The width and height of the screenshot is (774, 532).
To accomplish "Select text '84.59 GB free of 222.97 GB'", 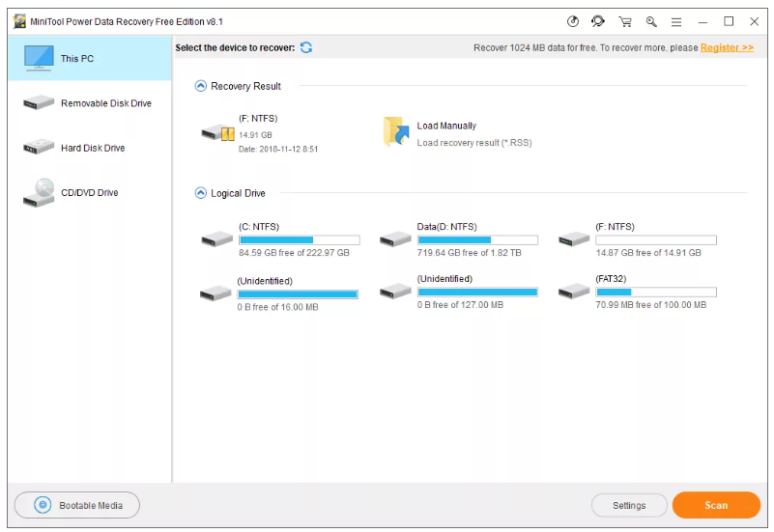I will click(294, 252).
